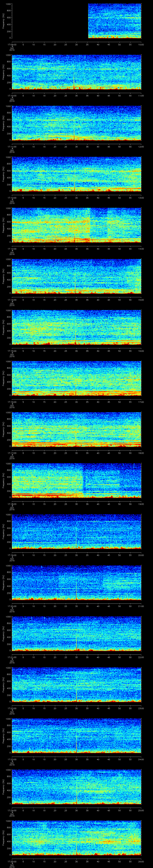Select the spectrogram panel starting at 17:16:00
Image resolution: width=153 pixels, height=868 pixels.
[77, 378]
